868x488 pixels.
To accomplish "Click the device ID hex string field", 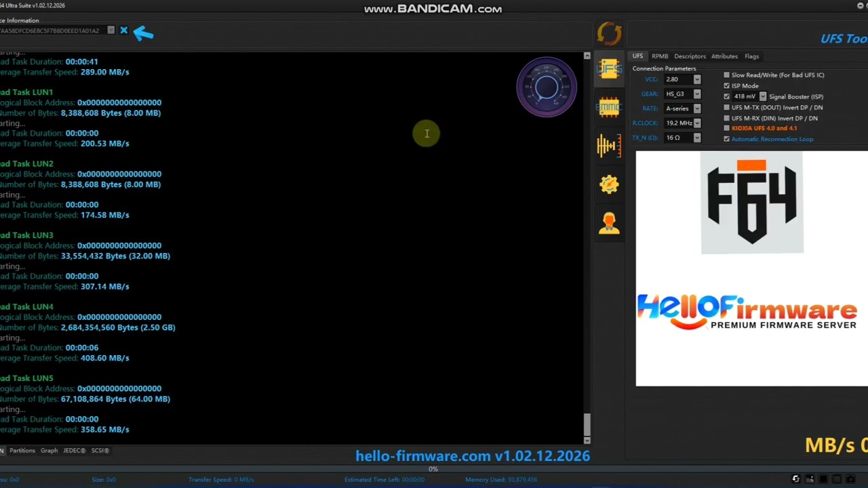I will click(53, 30).
